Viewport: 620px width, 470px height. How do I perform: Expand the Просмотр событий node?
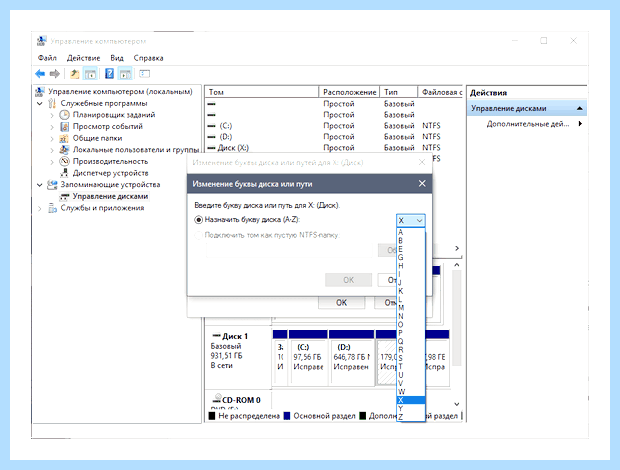52,127
